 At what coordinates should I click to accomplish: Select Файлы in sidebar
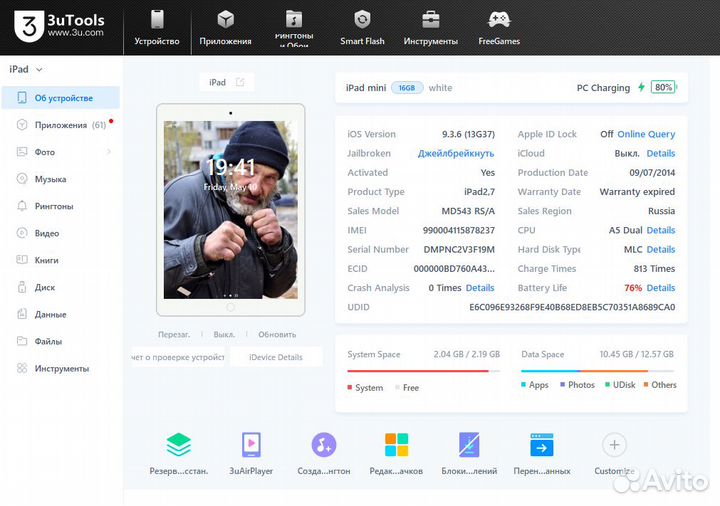[61, 342]
